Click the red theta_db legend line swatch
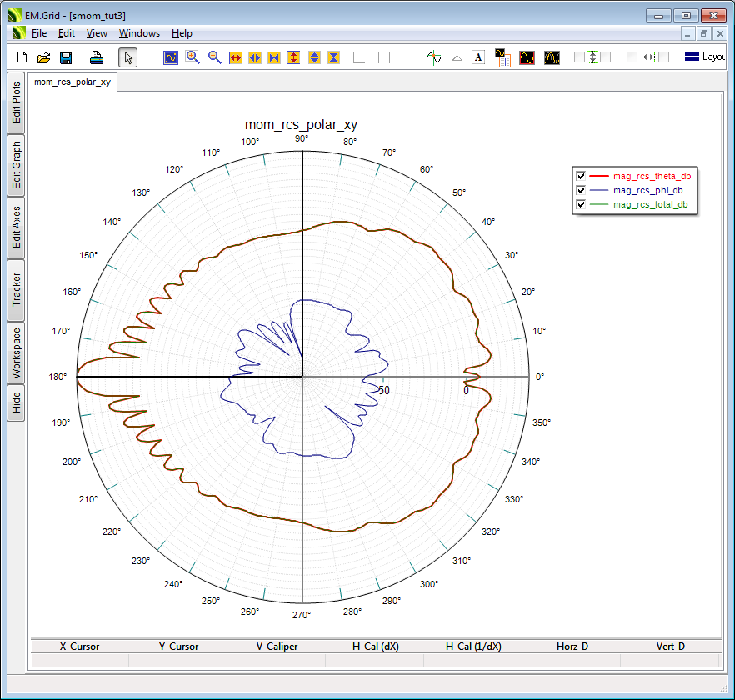Screen dimensions: 735x700 point(599,176)
